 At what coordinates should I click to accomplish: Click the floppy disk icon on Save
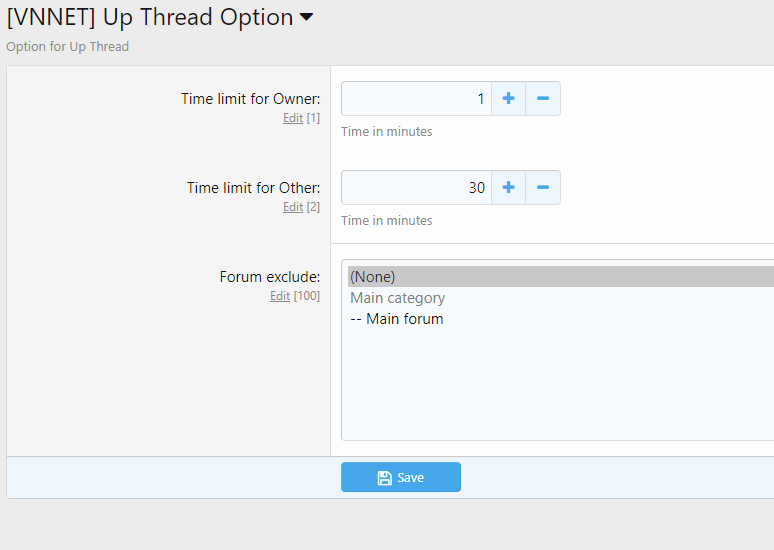(384, 478)
